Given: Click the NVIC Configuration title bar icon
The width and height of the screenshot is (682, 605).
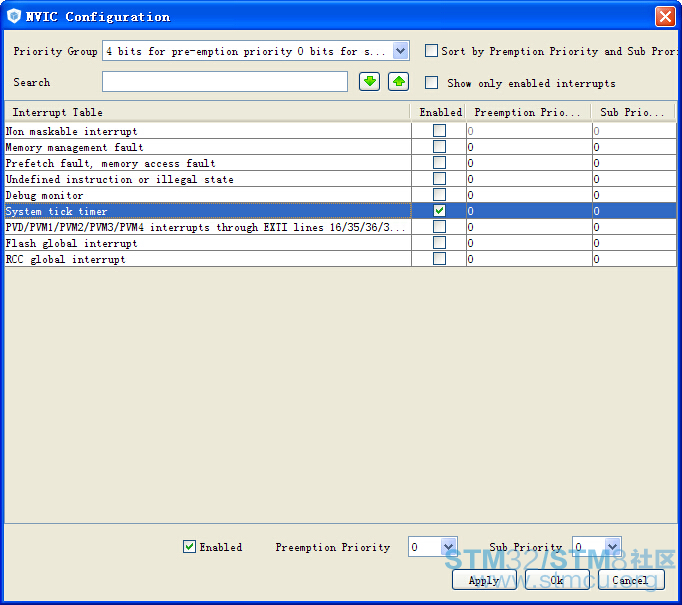Looking at the screenshot, I should click(14, 16).
